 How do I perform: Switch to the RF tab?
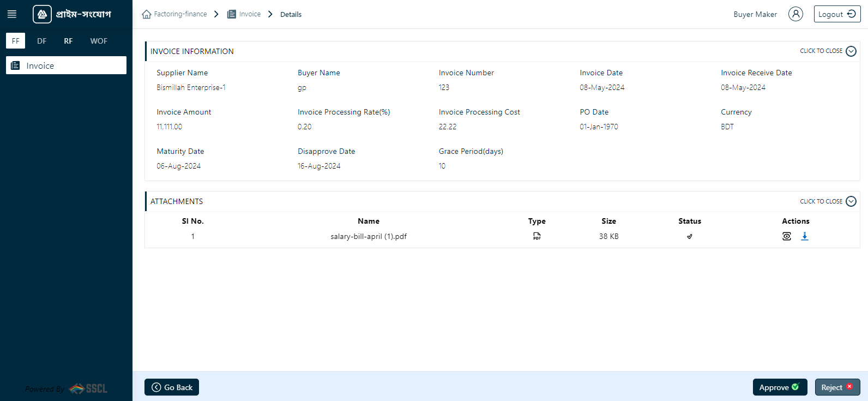(68, 41)
